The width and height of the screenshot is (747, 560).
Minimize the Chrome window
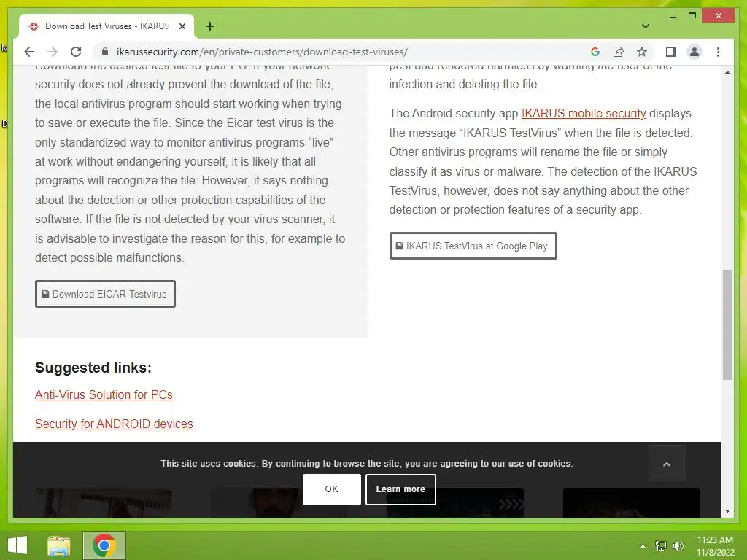click(672, 16)
